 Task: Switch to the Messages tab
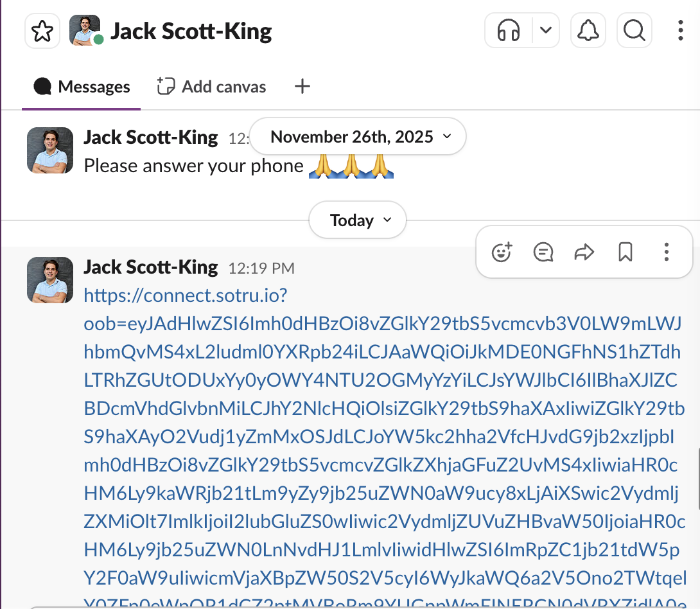(x=82, y=87)
